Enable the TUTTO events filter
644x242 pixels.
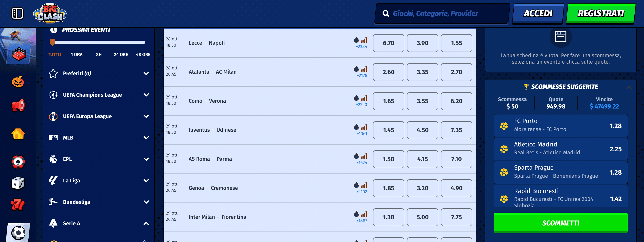pyautogui.click(x=55, y=54)
